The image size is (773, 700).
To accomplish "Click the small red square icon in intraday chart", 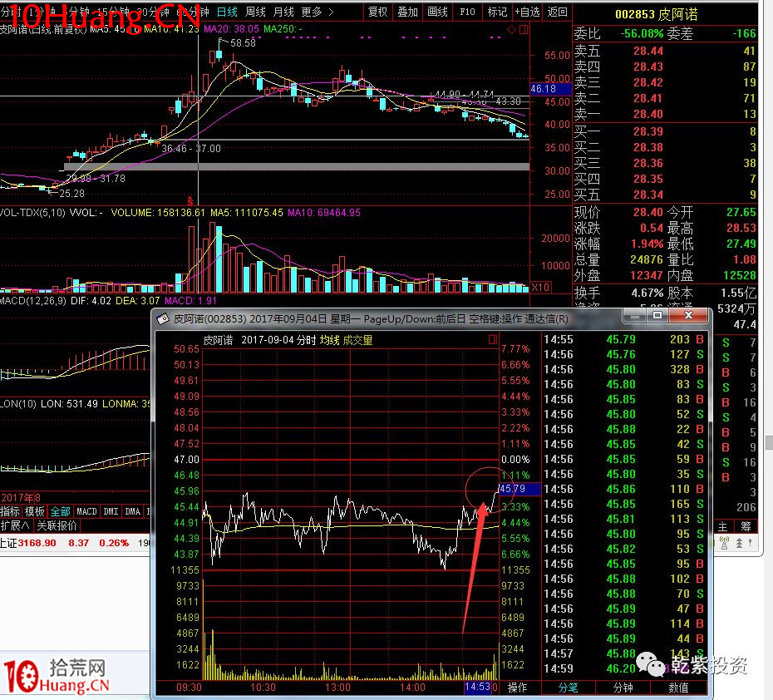I will [x=493, y=340].
